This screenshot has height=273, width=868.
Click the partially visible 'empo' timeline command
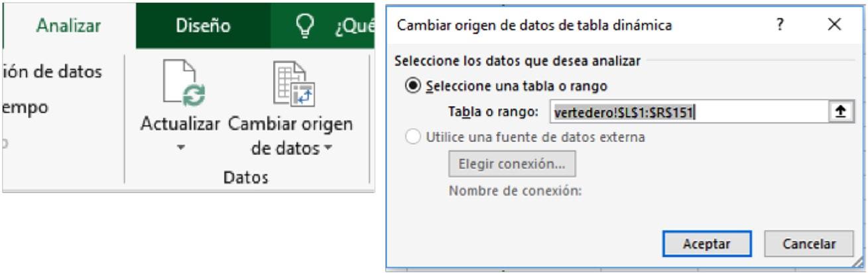[25, 107]
